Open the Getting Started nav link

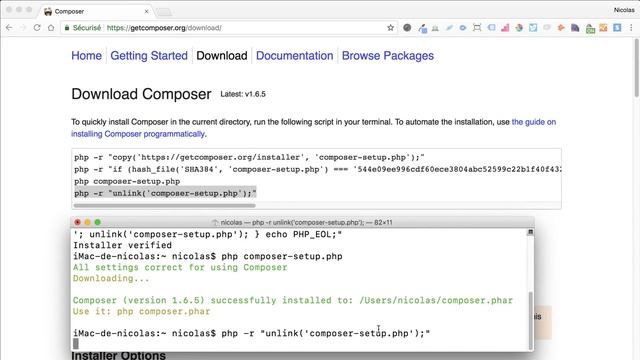[149, 56]
